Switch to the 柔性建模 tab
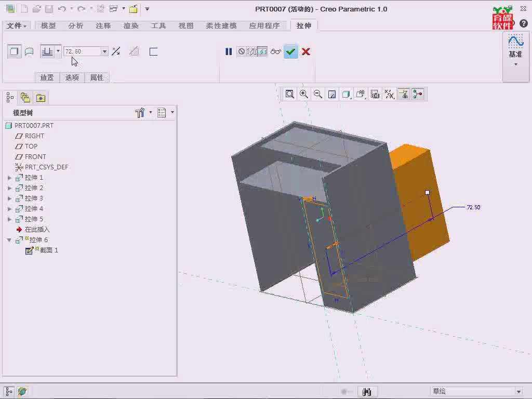Viewport: 532px width, 399px height. [221, 25]
